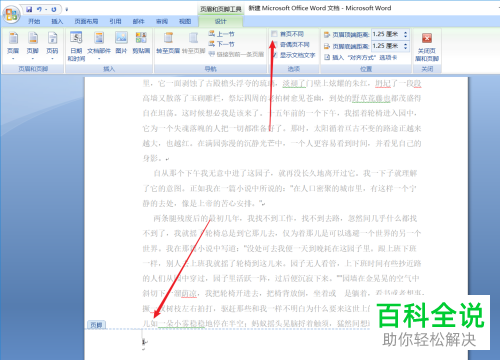Screen dimensions: 500x360
Task: Decrease footer bottom distance with spinner down
Action: [x=406, y=48]
